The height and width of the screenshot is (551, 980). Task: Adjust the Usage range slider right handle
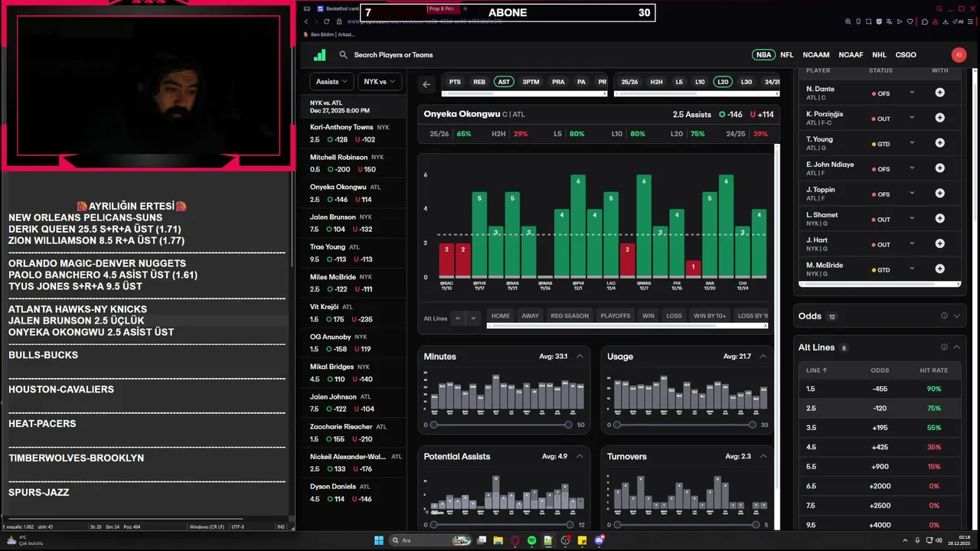(x=752, y=425)
